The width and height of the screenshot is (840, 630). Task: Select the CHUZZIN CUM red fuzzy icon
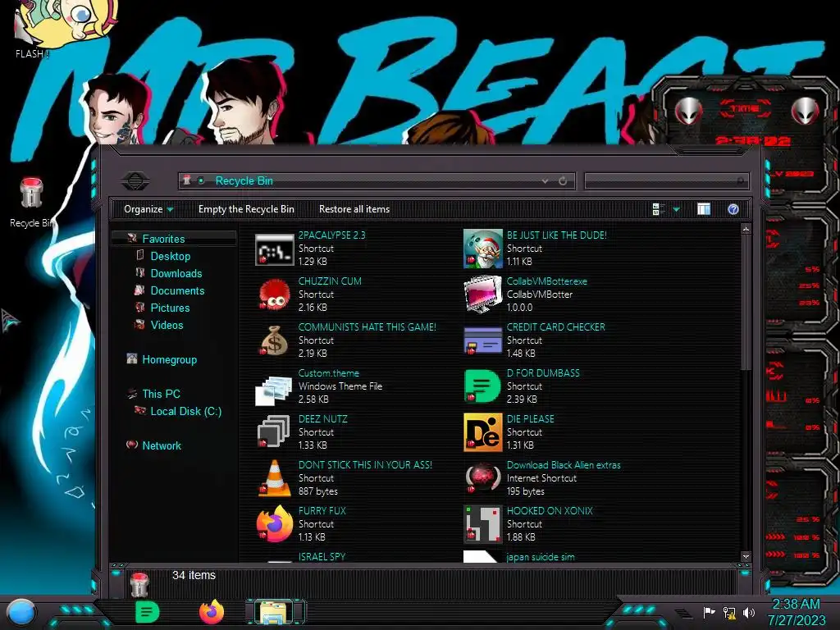coord(274,294)
